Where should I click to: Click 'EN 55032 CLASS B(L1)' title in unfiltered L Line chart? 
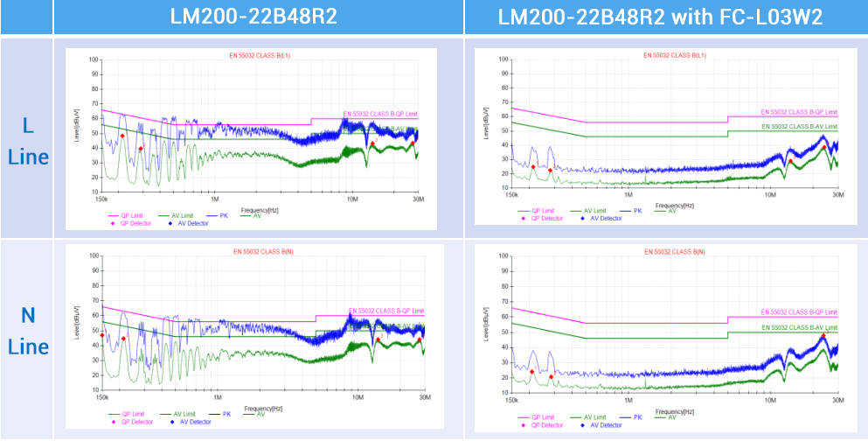click(x=259, y=55)
